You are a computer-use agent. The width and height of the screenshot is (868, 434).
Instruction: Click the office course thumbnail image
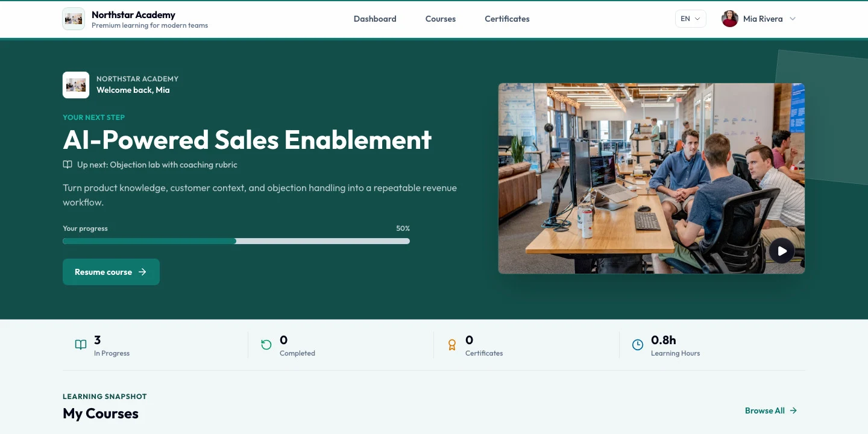pos(652,178)
